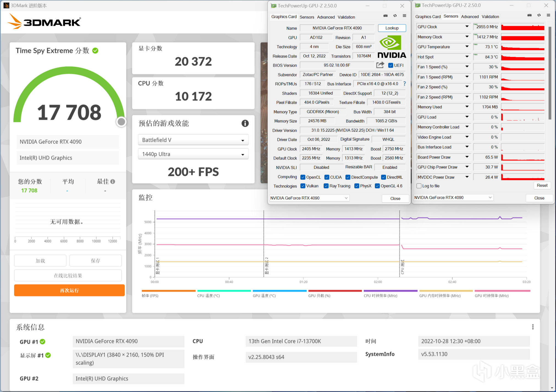Click camera icon in GPU-Z Sensors window
The image size is (556, 392).
coord(529,15)
